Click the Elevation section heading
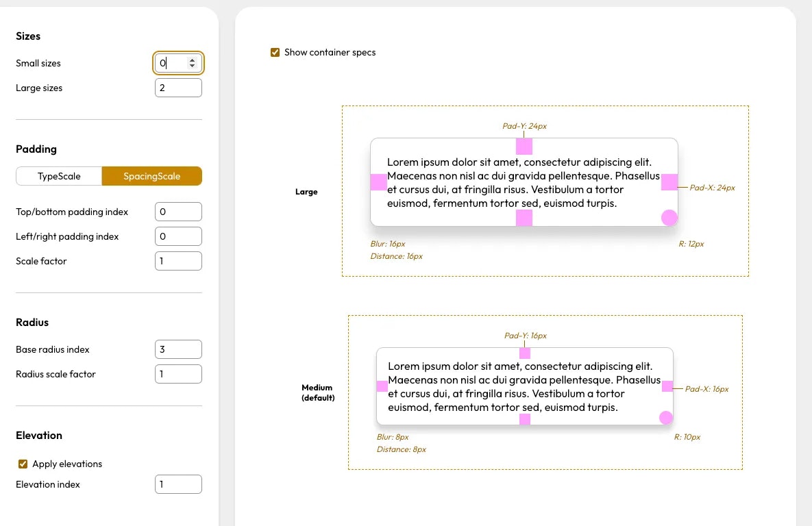 point(39,436)
